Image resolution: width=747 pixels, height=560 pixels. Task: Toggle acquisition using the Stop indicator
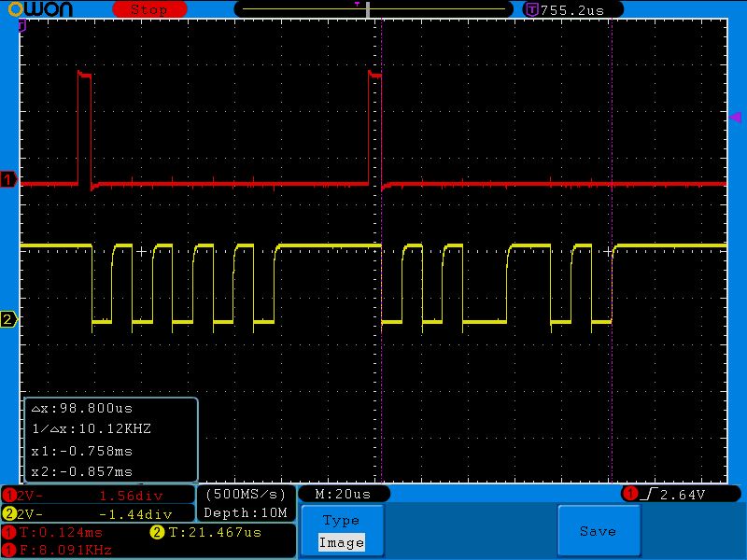(x=149, y=9)
